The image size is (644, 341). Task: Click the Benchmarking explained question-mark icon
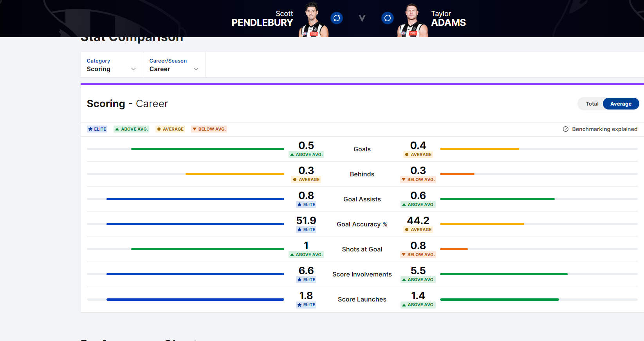click(x=566, y=129)
